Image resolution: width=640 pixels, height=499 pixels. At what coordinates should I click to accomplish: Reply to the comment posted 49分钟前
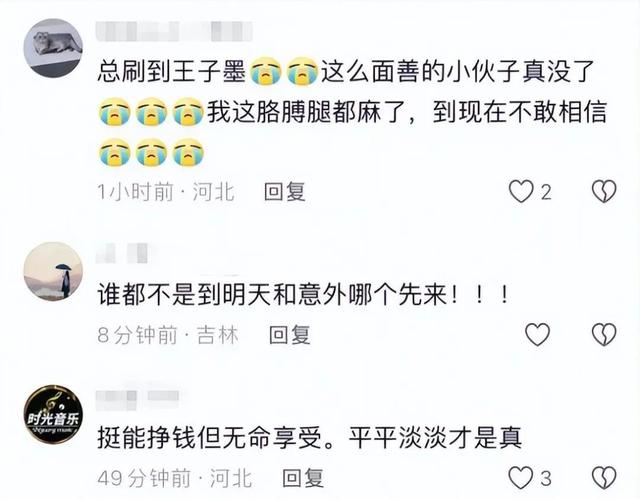(303, 478)
